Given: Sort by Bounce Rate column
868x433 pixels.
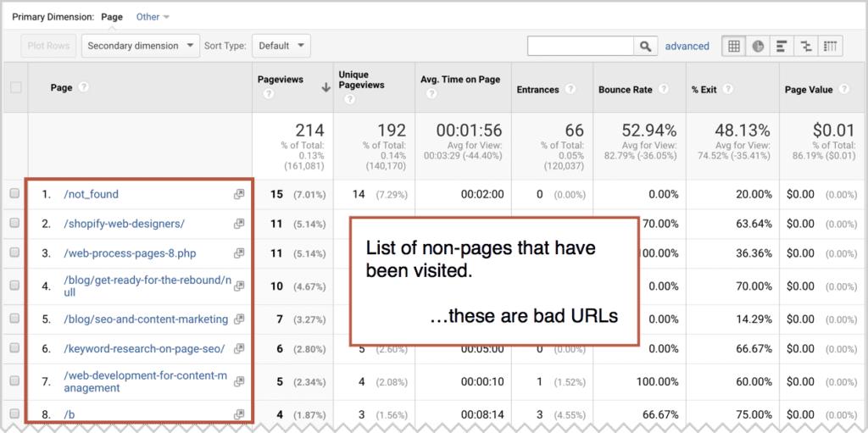Looking at the screenshot, I should [626, 89].
